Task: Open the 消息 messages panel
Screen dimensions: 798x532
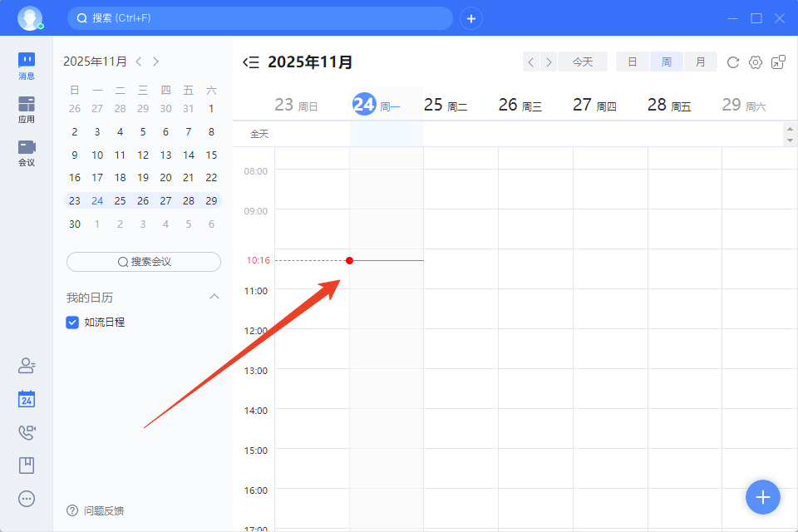Action: pos(26,62)
